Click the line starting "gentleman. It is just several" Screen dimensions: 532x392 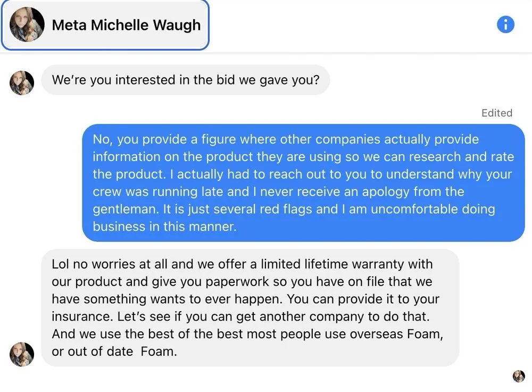(x=294, y=209)
